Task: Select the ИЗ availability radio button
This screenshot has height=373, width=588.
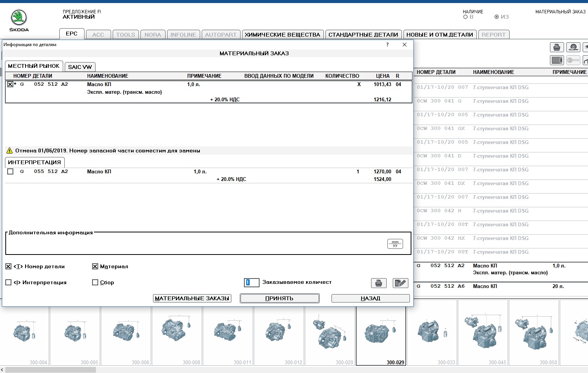Action: (496, 17)
